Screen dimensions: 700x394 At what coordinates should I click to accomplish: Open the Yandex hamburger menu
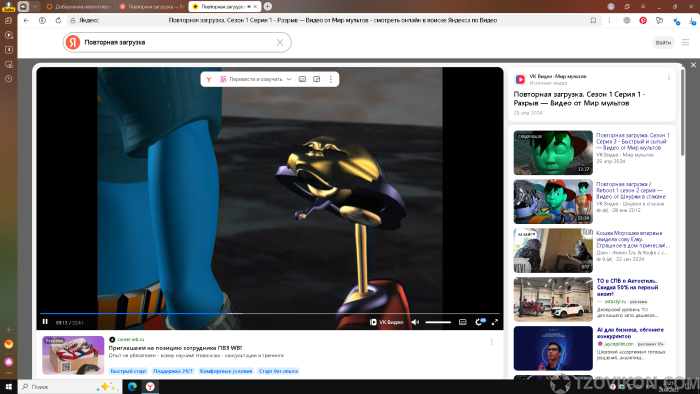pyautogui.click(x=685, y=42)
